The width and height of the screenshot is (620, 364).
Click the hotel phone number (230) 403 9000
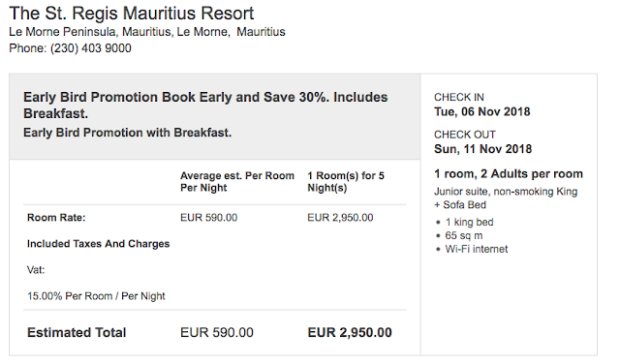(90, 48)
